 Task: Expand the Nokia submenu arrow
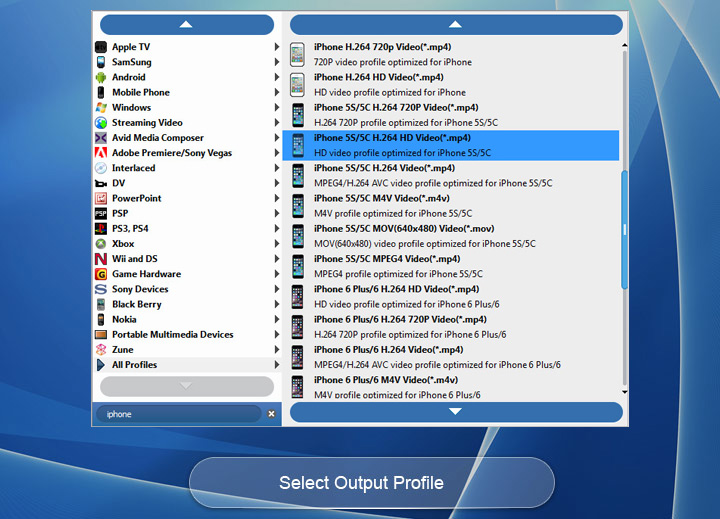[x=276, y=319]
